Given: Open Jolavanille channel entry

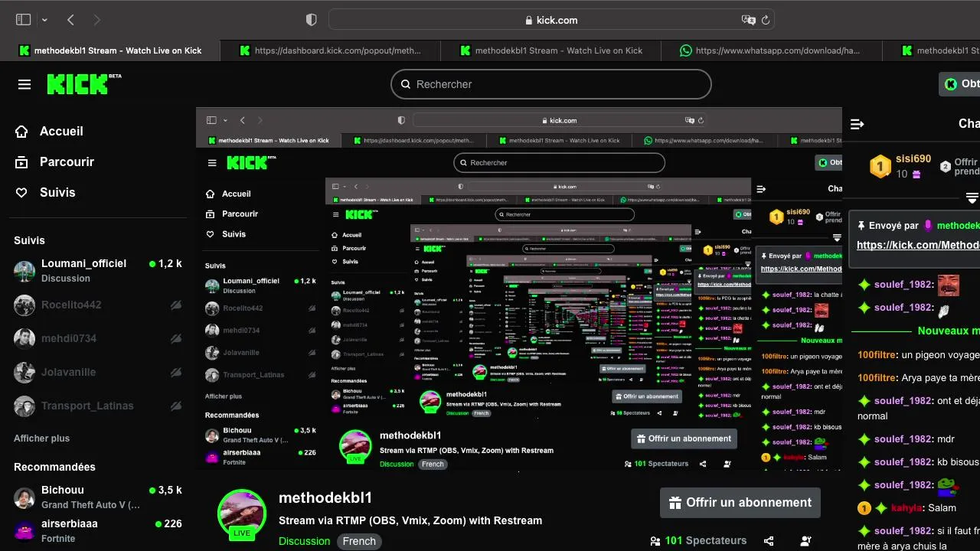Looking at the screenshot, I should tap(98, 372).
